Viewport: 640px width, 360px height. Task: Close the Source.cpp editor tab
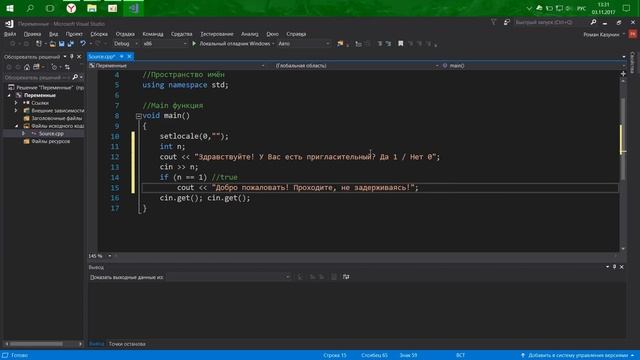click(x=129, y=56)
